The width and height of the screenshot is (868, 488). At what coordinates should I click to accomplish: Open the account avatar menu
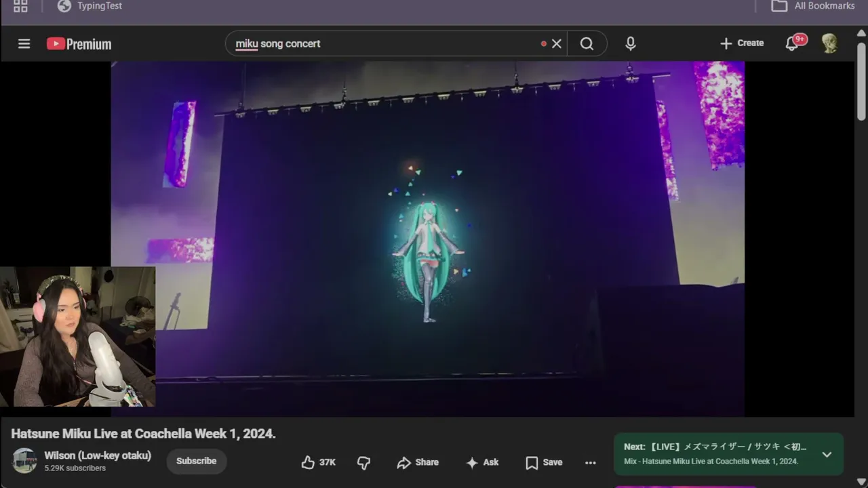829,43
